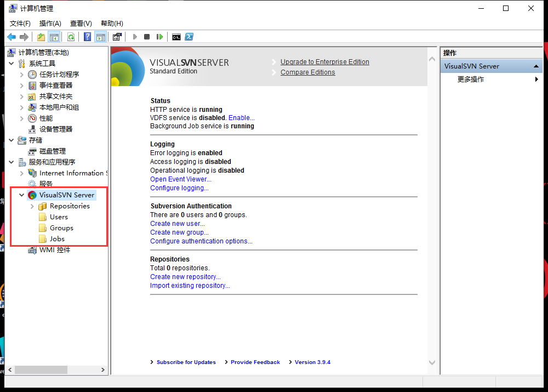Click the Version 3.9.4 link
The image size is (548, 392).
tap(312, 362)
